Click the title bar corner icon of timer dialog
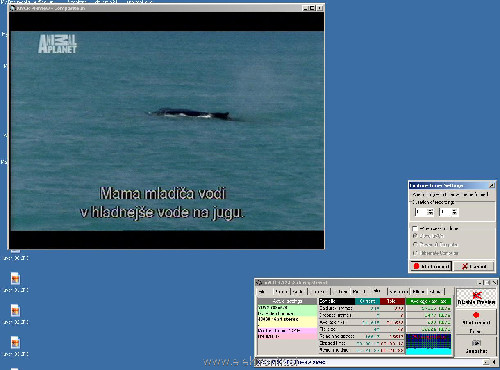 [491, 185]
